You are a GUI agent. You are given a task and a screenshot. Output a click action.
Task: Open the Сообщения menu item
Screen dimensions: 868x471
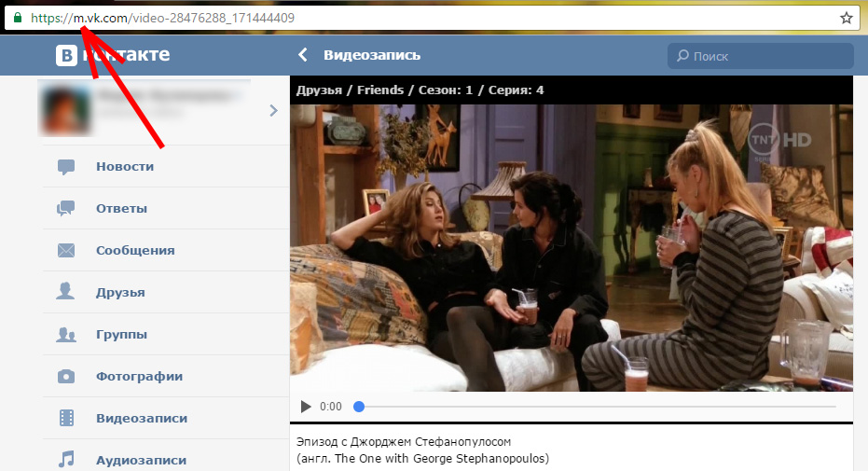tap(135, 251)
